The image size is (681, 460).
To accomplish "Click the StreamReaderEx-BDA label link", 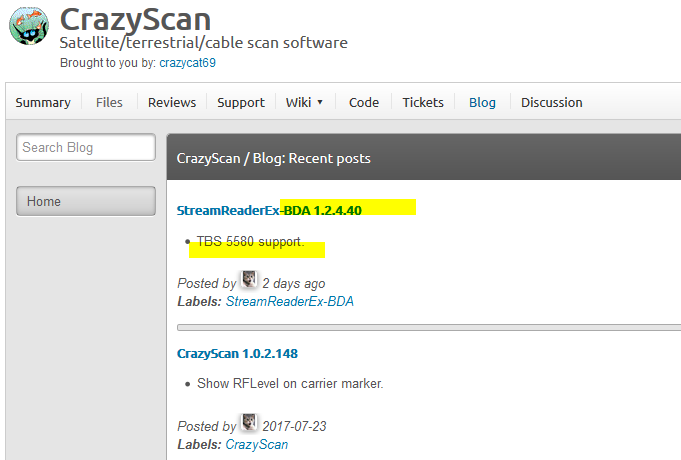I will [289, 301].
